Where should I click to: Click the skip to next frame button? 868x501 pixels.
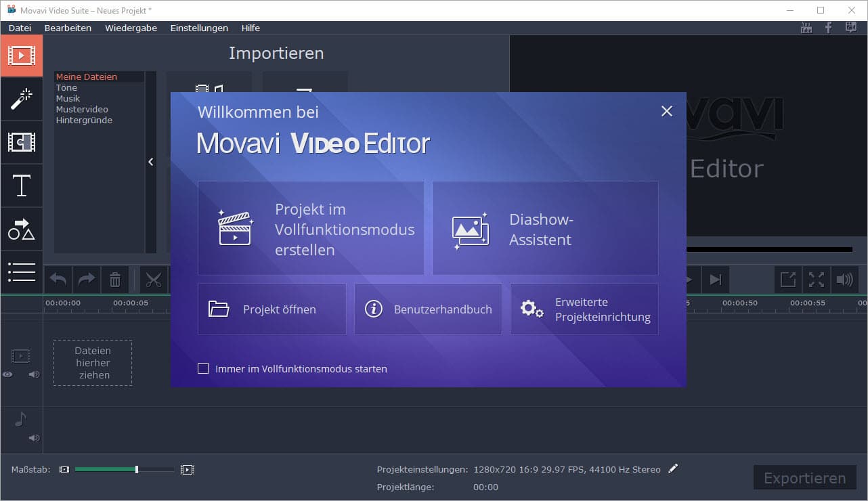715,280
